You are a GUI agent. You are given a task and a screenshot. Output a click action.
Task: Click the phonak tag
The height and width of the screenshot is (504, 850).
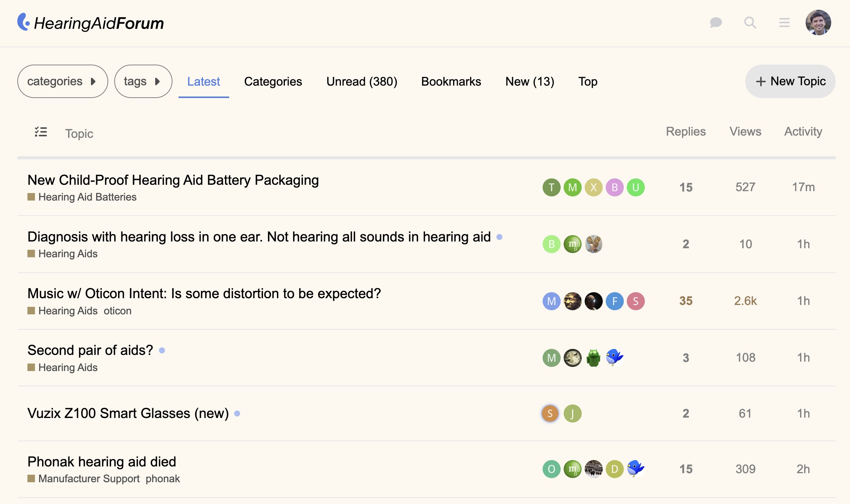(163, 479)
